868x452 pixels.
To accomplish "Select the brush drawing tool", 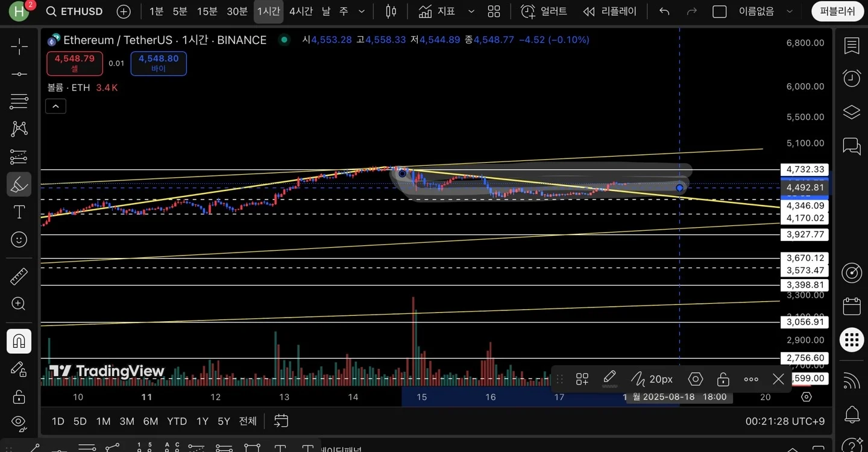I will [19, 184].
